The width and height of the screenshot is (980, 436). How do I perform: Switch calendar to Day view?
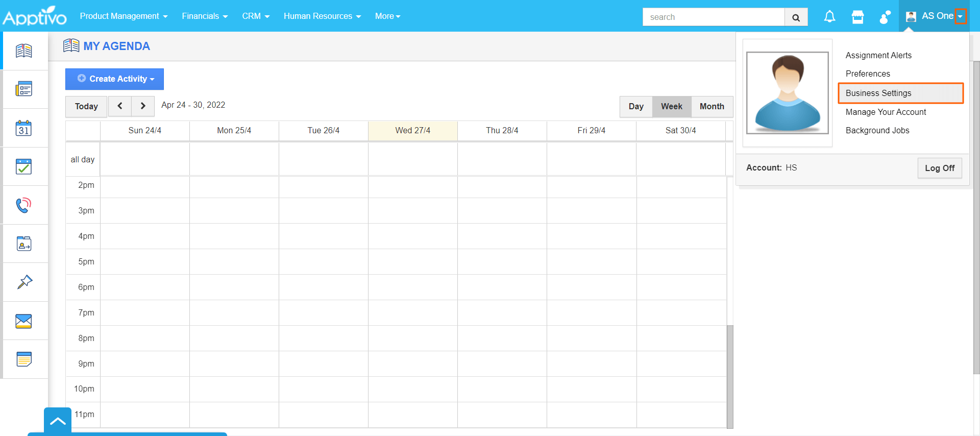click(x=635, y=106)
